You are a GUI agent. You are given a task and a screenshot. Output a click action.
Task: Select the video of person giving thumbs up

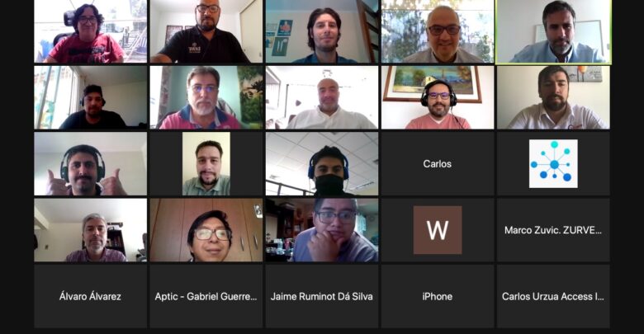tap(90, 164)
